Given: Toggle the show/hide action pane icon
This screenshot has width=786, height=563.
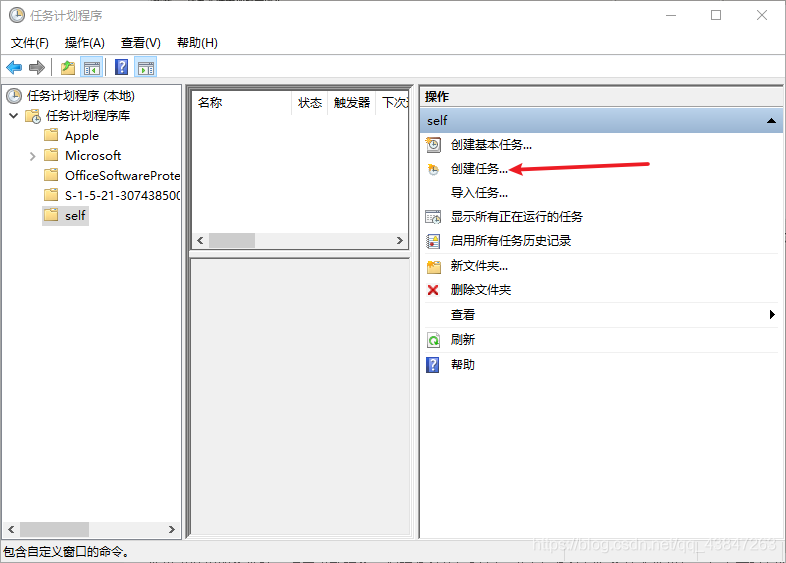Looking at the screenshot, I should 146,67.
